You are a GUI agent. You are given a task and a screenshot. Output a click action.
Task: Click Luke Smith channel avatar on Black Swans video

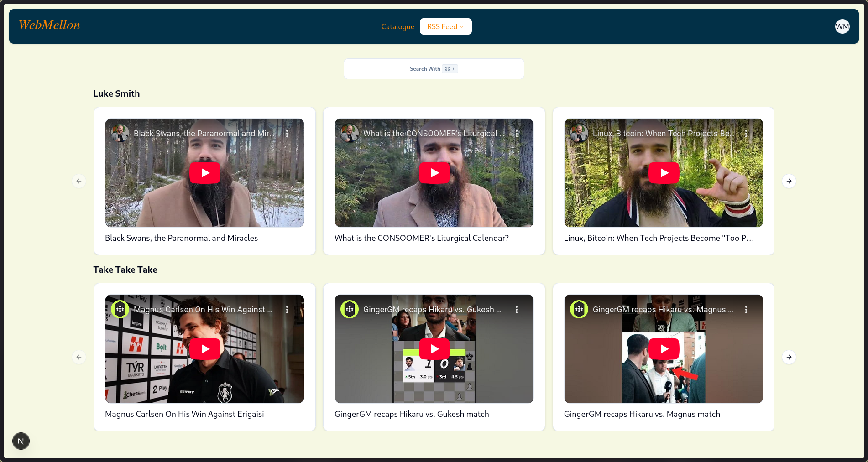click(120, 133)
